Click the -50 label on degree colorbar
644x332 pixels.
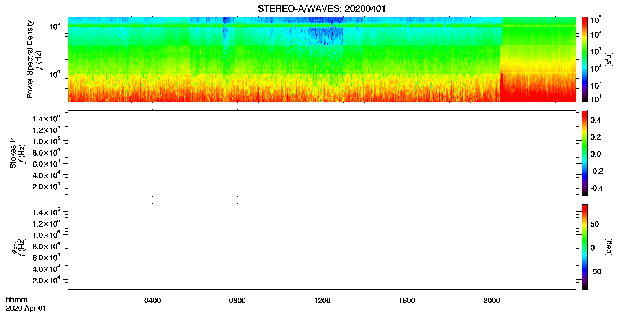pos(596,272)
